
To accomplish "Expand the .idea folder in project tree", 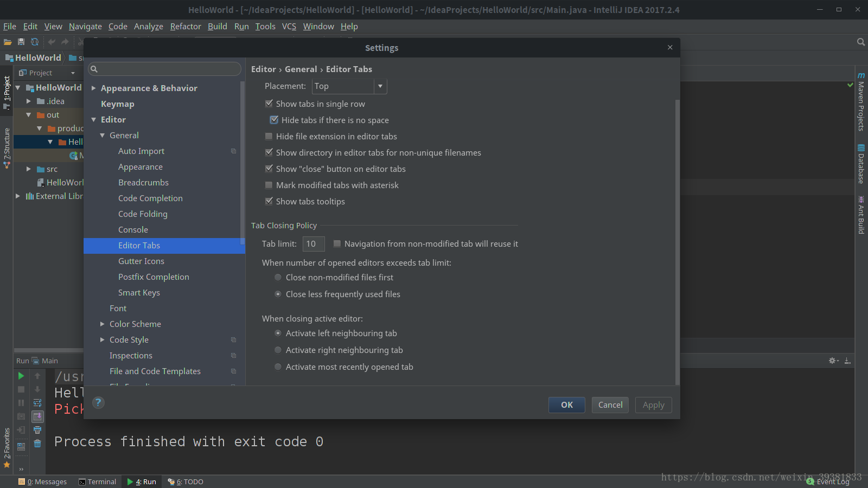I will coord(29,101).
